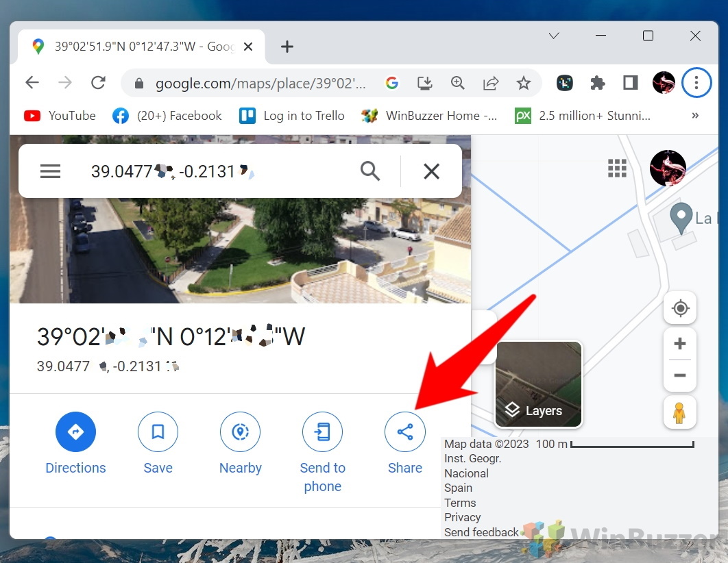The width and height of the screenshot is (728, 563).
Task: Open the Log in to Trello bookmark
Action: tap(292, 116)
